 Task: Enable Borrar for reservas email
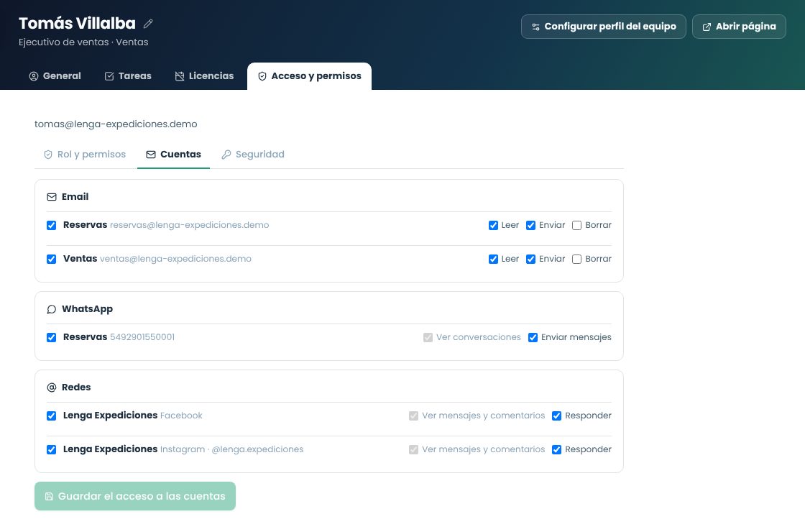[x=577, y=226]
